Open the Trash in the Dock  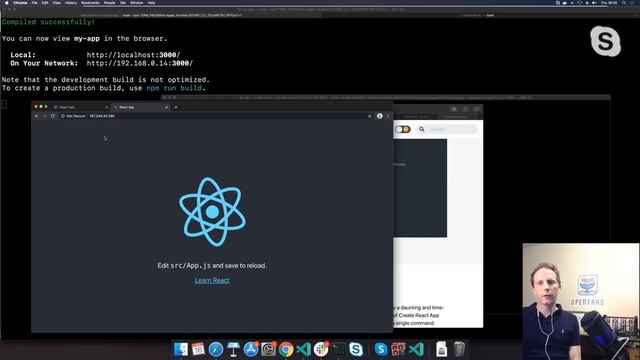(459, 349)
